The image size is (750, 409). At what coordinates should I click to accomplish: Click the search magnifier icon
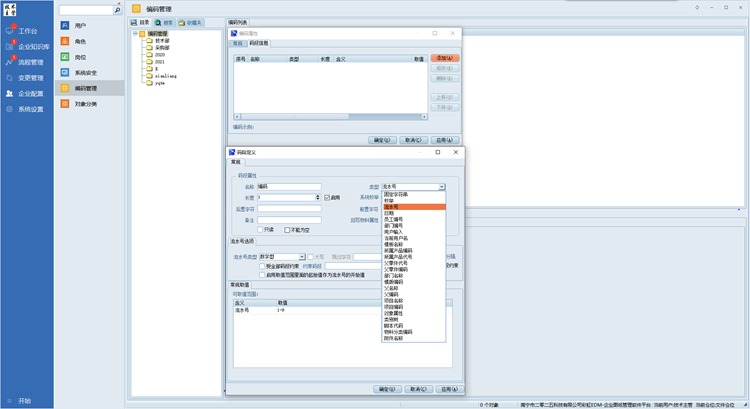click(x=119, y=10)
